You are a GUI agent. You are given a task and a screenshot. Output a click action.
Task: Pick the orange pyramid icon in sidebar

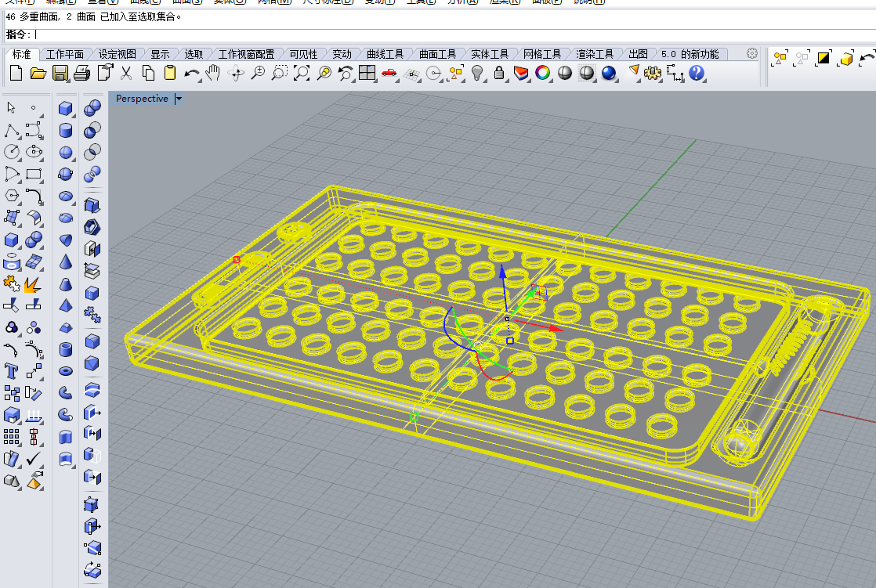pyautogui.click(x=34, y=482)
